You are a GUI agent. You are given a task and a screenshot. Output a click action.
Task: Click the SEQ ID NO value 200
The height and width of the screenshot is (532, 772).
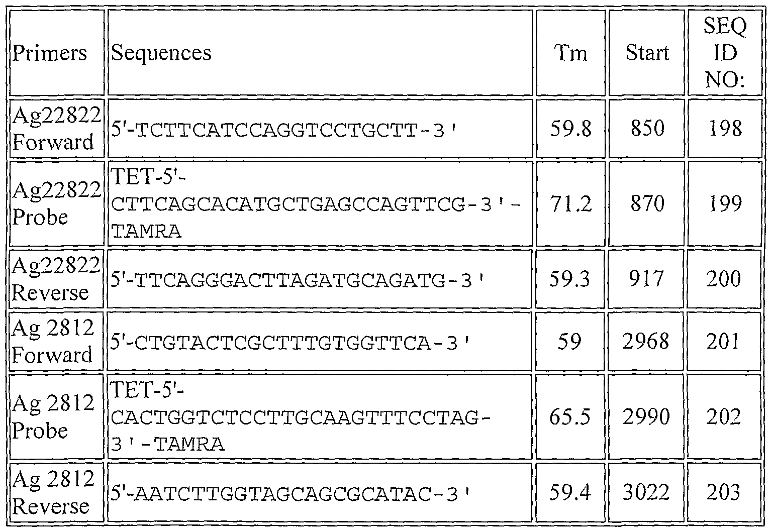coord(724,279)
